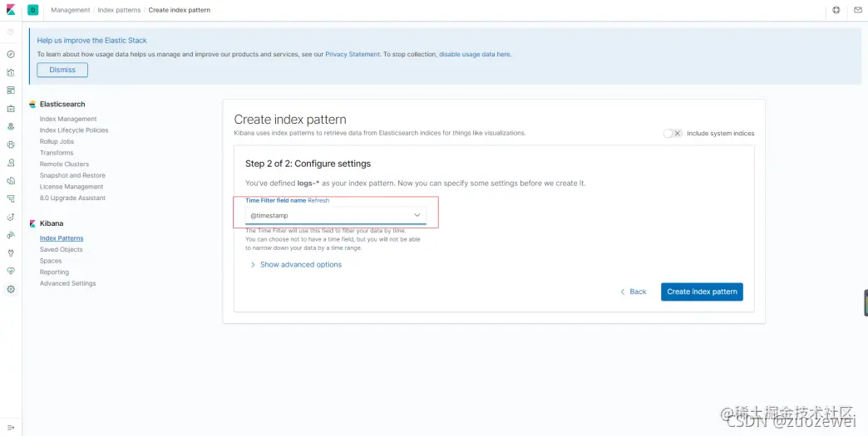The height and width of the screenshot is (436, 868).
Task: Select Index Patterns under Kibana
Action: click(62, 238)
